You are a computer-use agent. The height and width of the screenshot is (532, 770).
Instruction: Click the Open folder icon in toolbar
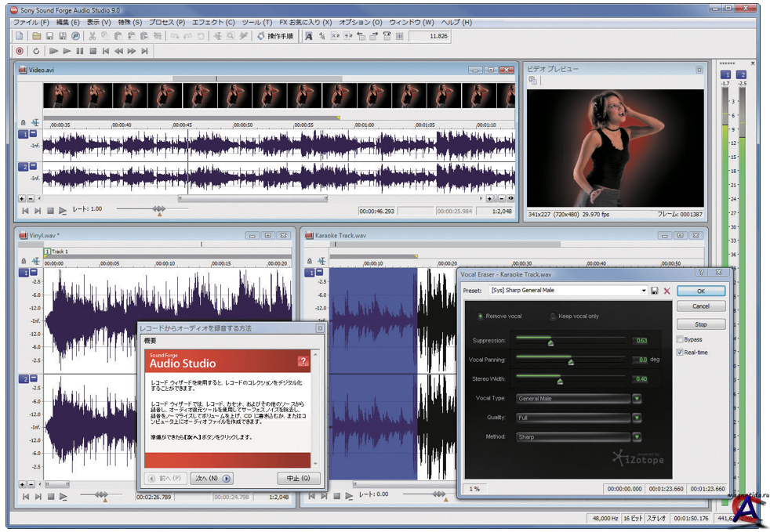(x=37, y=36)
